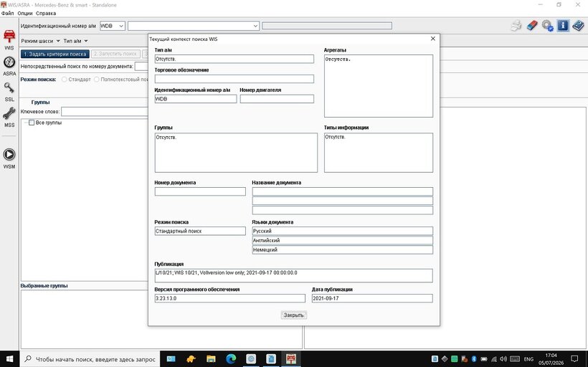Click the 'Типы информации' list box
The height and width of the screenshot is (367, 588).
pyautogui.click(x=379, y=153)
